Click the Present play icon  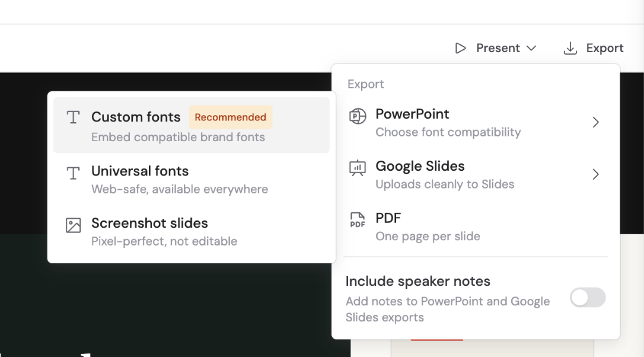[x=460, y=48]
